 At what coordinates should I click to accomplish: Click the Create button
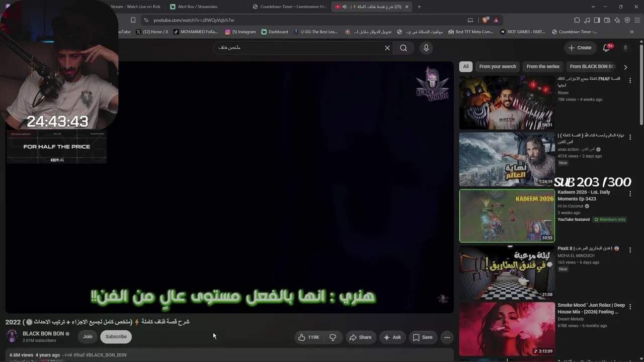point(580,48)
